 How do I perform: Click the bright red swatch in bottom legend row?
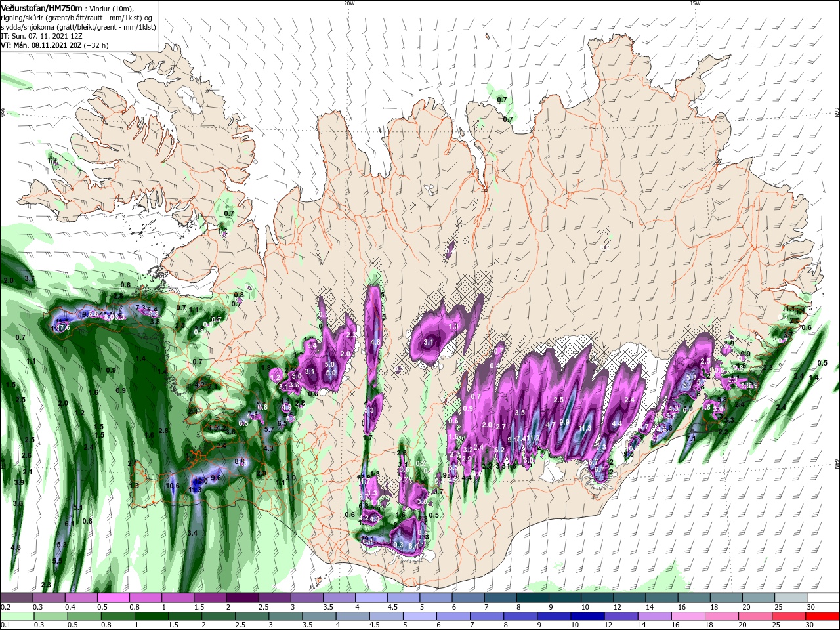pos(824,616)
